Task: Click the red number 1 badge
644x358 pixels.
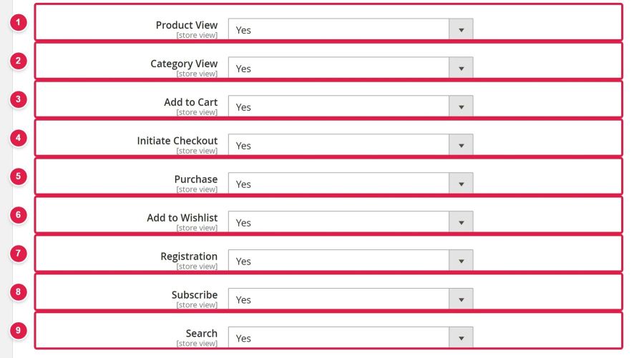Action: (19, 22)
